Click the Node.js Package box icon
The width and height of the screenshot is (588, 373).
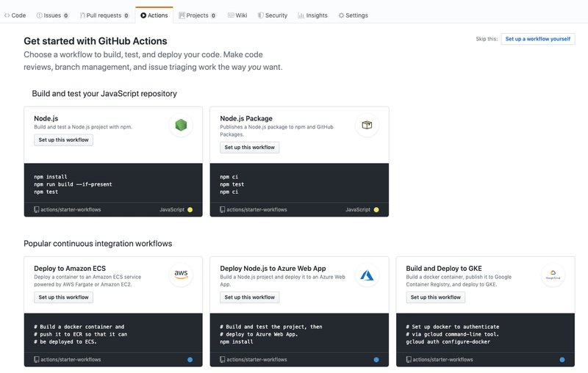coord(367,125)
